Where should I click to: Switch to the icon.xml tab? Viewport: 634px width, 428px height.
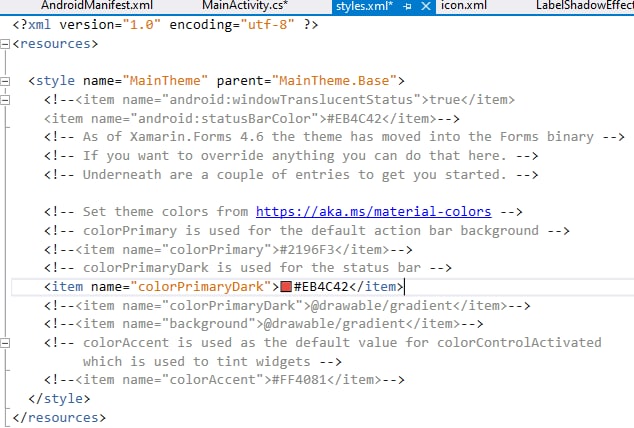pos(464,6)
